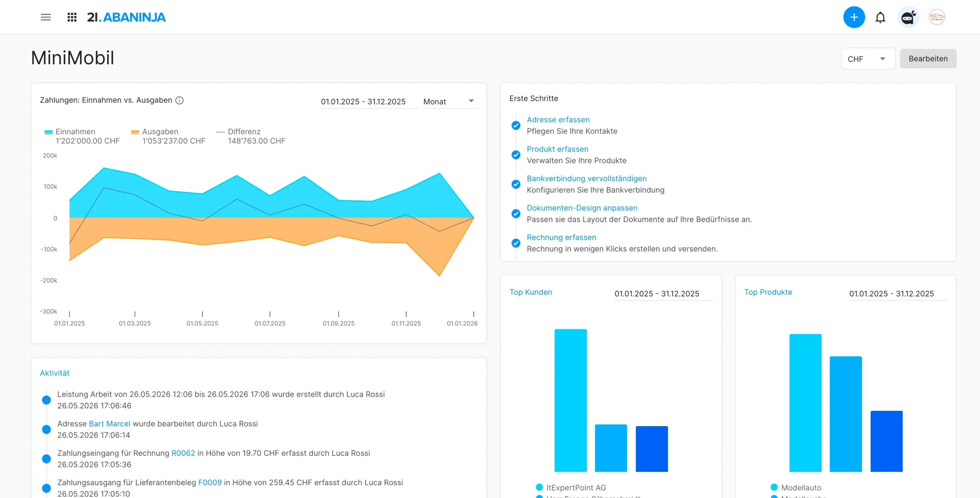Open the Rechnung erfassen link
Image resolution: width=980 pixels, height=498 pixels.
561,237
